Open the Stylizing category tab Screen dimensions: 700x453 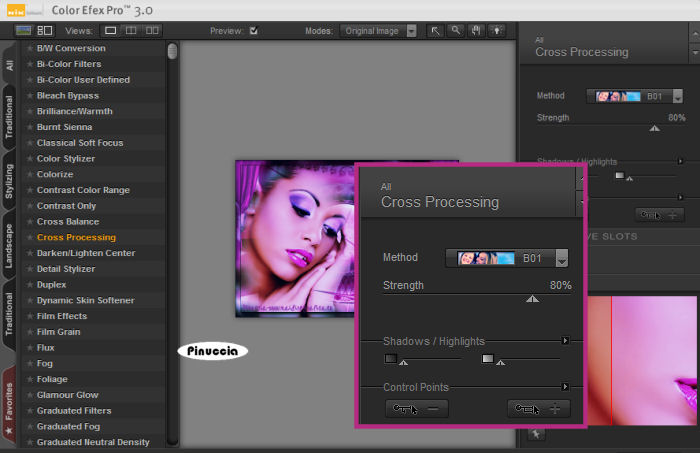9,181
